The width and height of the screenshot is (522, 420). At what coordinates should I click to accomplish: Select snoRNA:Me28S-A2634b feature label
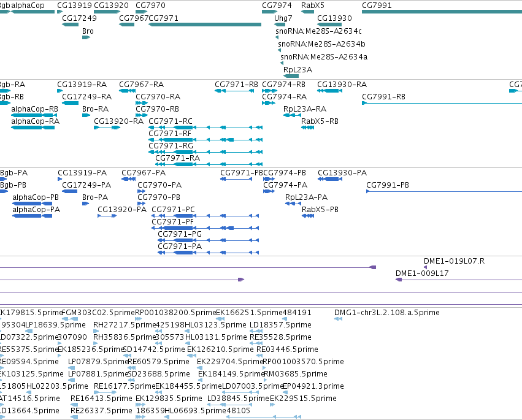(x=321, y=44)
